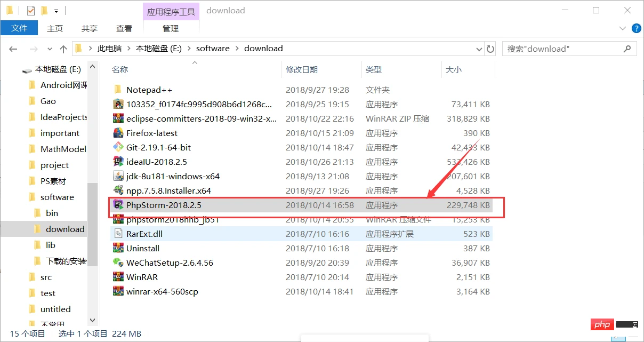Image resolution: width=644 pixels, height=342 pixels.
Task: Switch to the 查看 ribbon tab
Action: pyautogui.click(x=124, y=28)
